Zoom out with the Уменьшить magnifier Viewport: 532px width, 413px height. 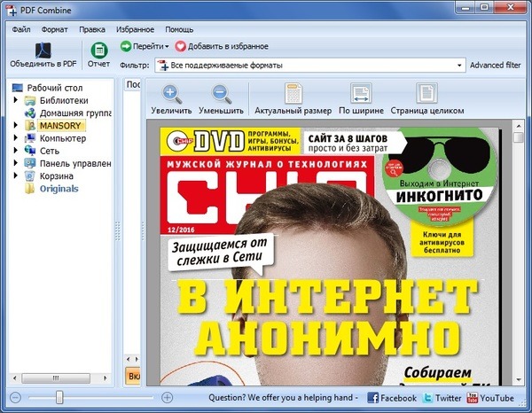pos(221,94)
